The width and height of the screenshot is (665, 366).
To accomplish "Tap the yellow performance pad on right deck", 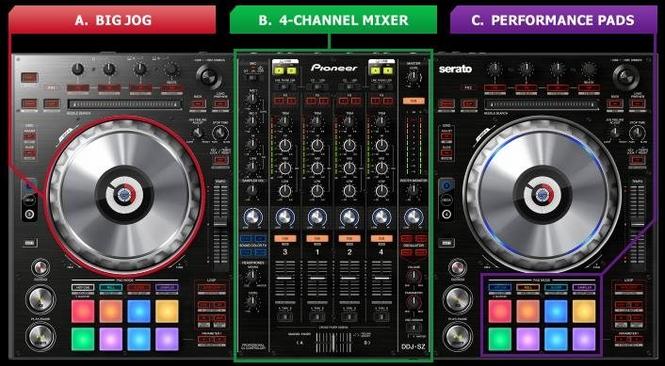I will pyautogui.click(x=584, y=311).
